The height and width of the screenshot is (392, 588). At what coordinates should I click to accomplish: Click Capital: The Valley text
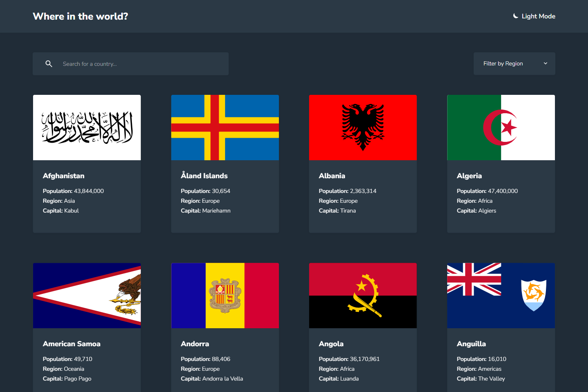click(481, 379)
